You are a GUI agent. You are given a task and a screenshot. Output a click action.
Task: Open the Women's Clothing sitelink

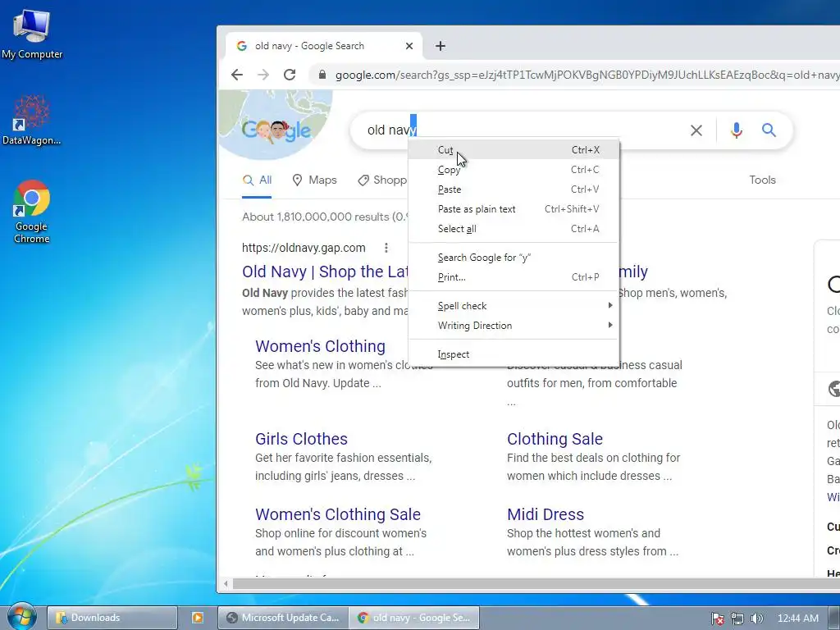(321, 346)
